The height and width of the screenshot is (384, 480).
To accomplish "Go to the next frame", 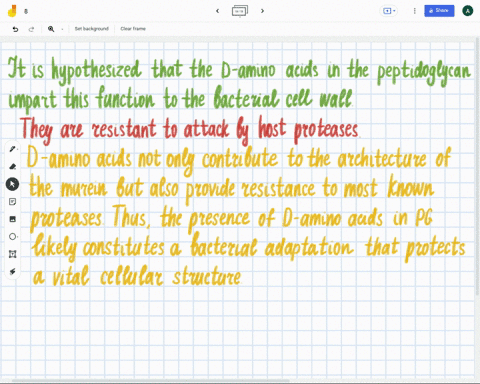I will tap(262, 11).
